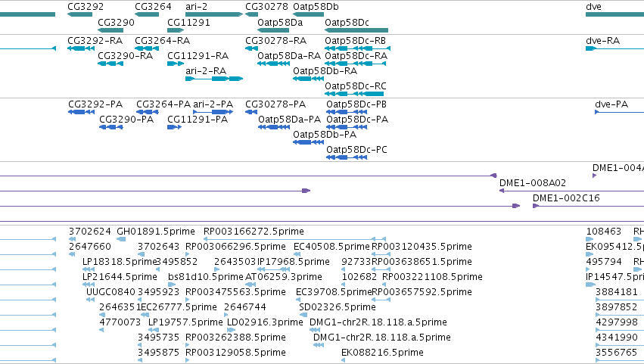This screenshot has height=364, width=644.
Task: Select protein Oatp58Dc-PC
Action: point(347,157)
